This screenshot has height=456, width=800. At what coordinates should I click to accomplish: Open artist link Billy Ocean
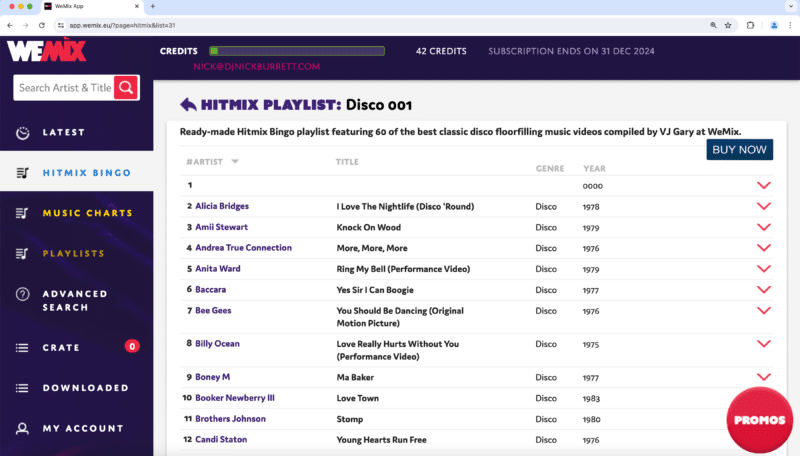pos(217,344)
